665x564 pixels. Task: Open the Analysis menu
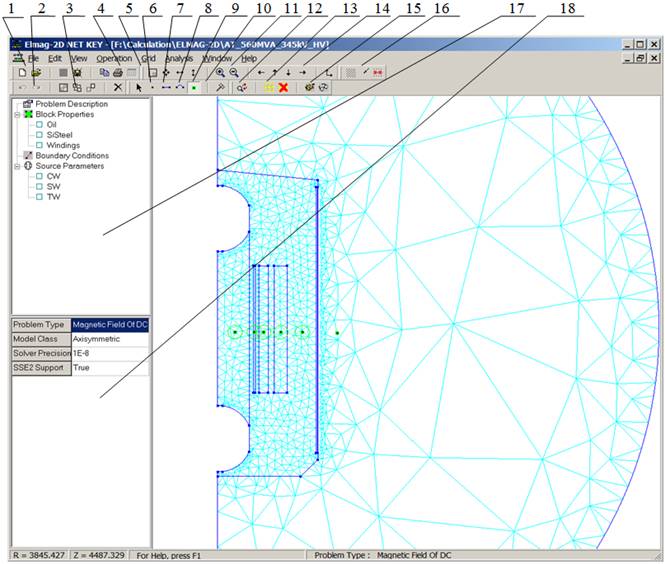(x=179, y=59)
